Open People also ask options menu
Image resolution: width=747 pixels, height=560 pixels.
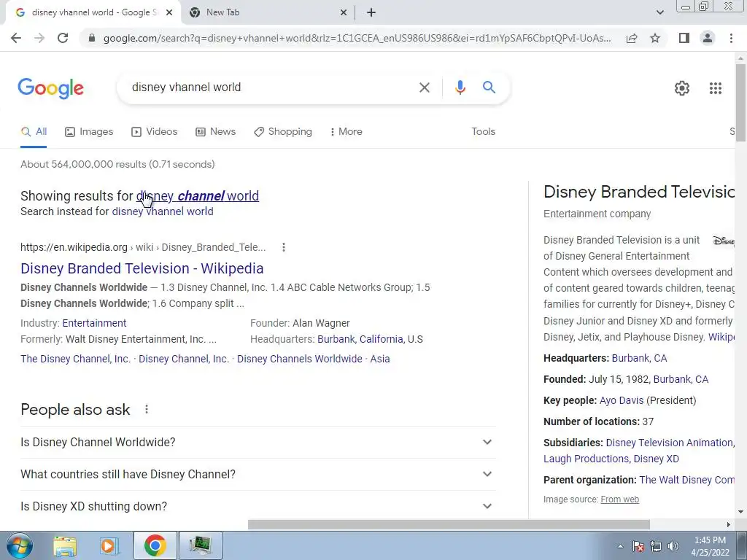point(146,409)
